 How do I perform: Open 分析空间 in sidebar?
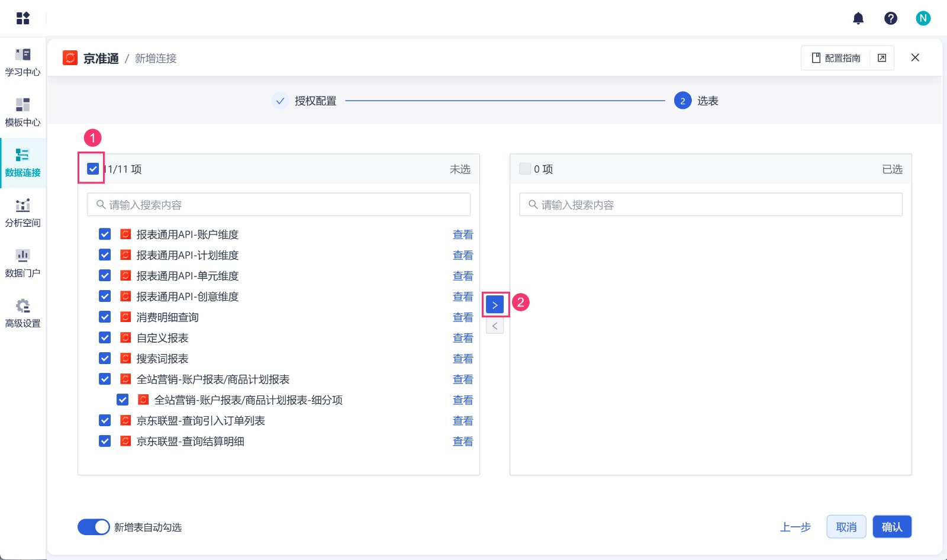[x=22, y=214]
